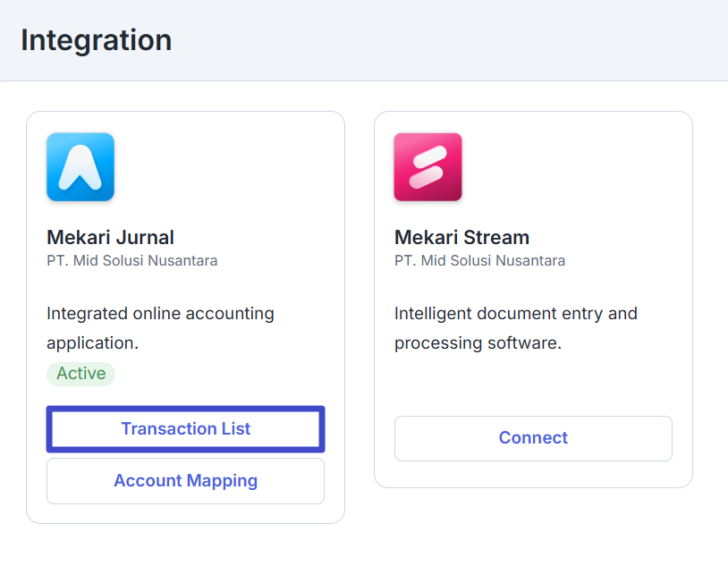Click empty space right of the Jurnal logo
Image resolution: width=728 pixels, height=583 pixels.
pos(223,167)
